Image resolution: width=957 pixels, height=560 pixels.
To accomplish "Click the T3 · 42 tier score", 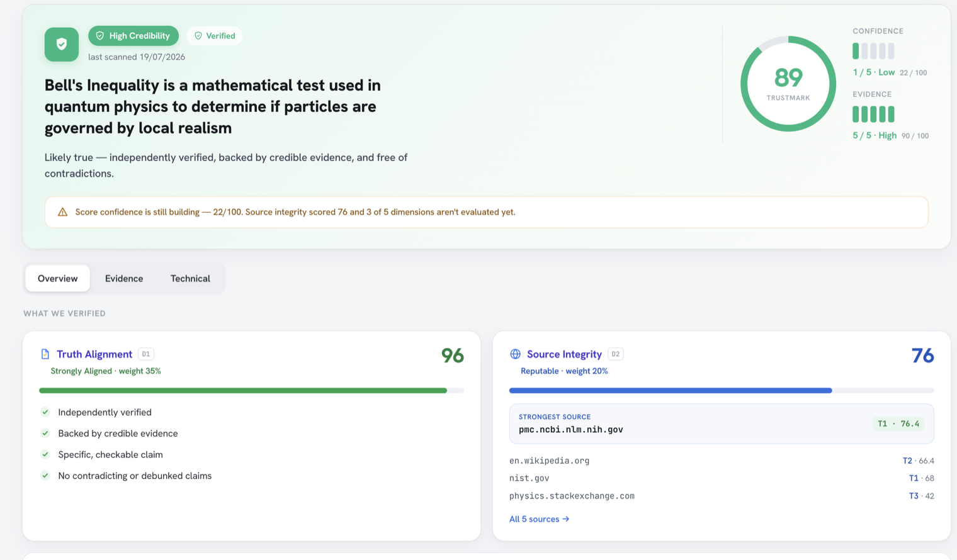I will [921, 496].
